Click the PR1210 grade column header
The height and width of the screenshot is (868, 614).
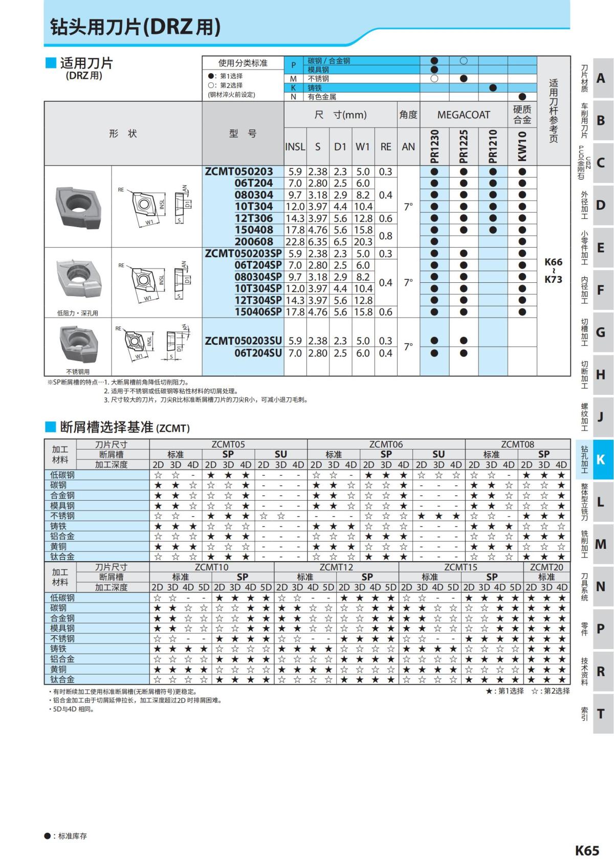493,146
